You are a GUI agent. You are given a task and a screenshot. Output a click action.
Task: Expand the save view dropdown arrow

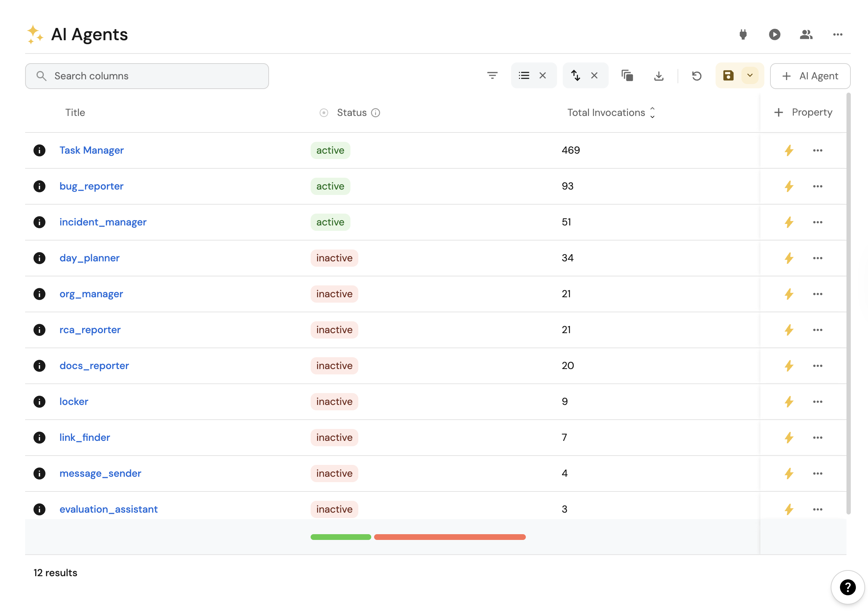click(x=750, y=75)
